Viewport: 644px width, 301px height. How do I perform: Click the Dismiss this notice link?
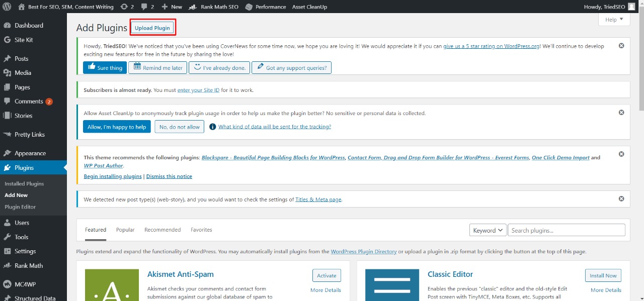[169, 176]
